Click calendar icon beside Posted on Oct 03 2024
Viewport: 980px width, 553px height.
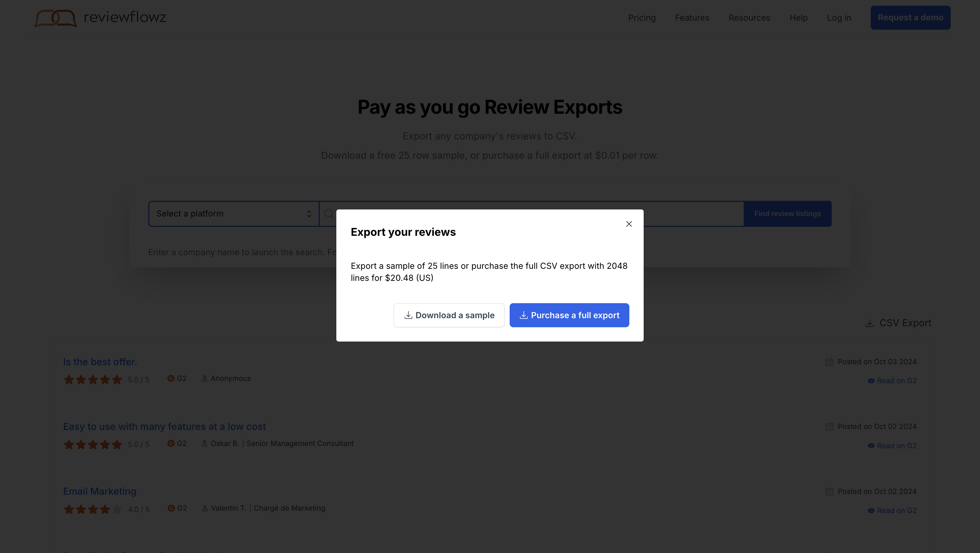(x=829, y=362)
